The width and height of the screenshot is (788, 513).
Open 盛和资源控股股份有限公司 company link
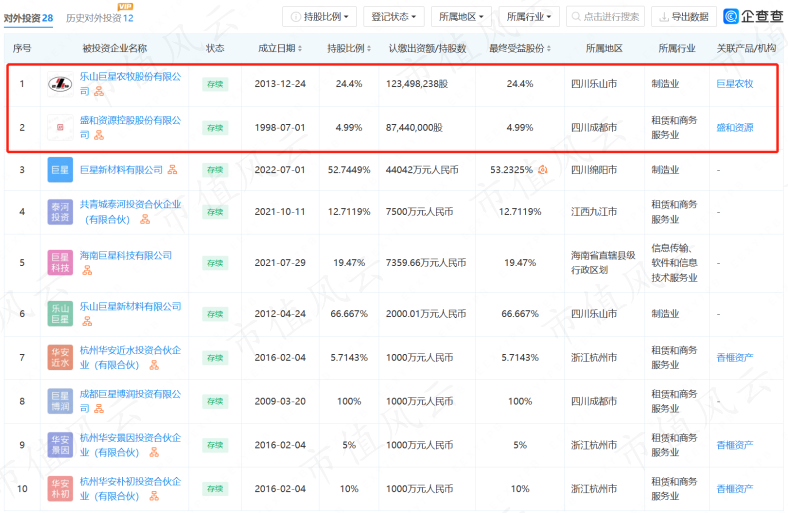pos(130,127)
